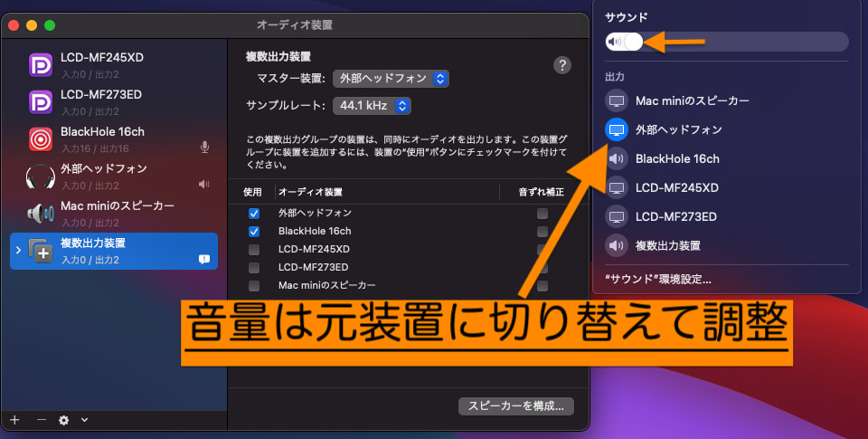This screenshot has width=868, height=439.
Task: Choose Mac miniのスピーカー output in Sound menu
Action: [726, 100]
